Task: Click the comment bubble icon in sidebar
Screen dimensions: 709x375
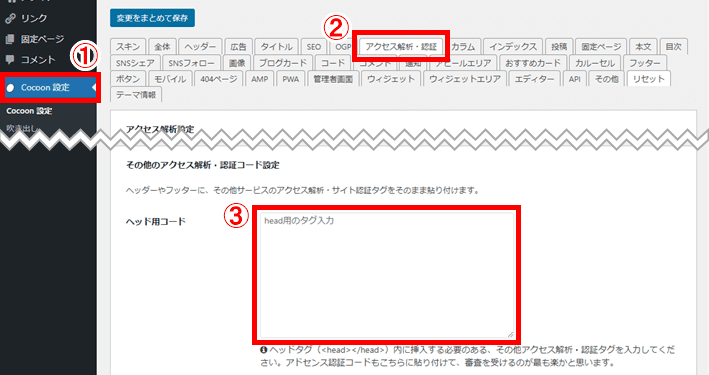Action: point(10,60)
